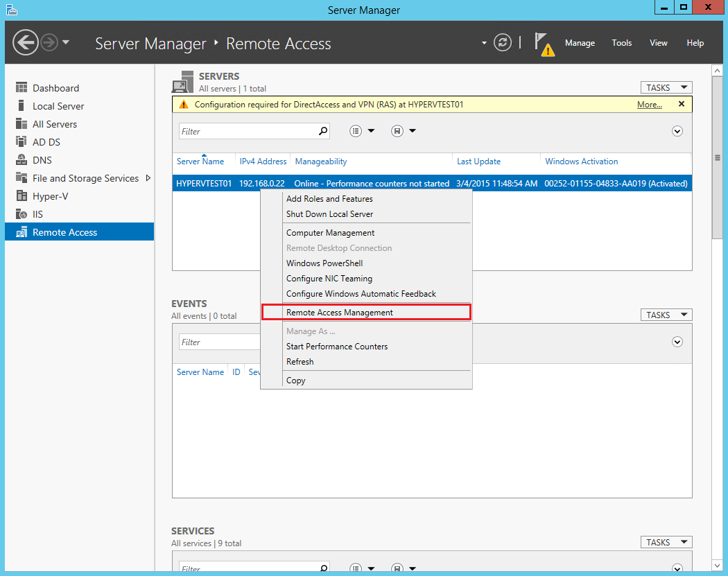Open the SERVICES section TASKS dropdown
This screenshot has width=728, height=576.
pos(666,543)
